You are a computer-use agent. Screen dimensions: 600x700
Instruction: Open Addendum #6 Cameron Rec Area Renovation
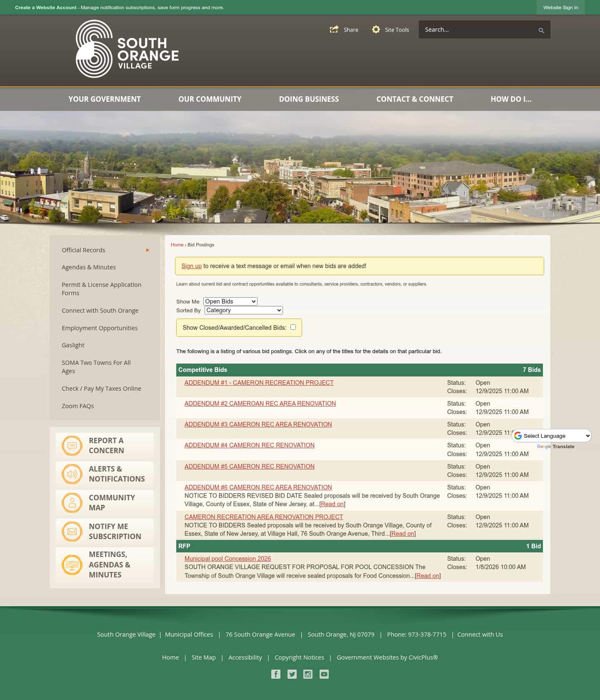click(x=258, y=487)
